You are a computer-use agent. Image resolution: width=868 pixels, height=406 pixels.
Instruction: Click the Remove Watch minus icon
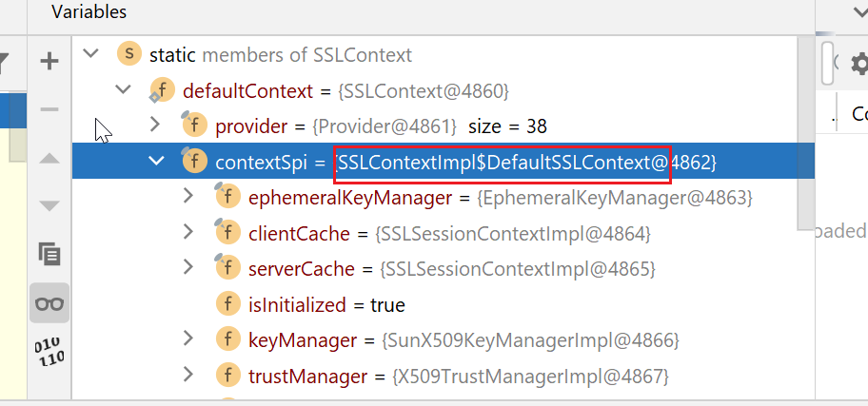[x=49, y=109]
